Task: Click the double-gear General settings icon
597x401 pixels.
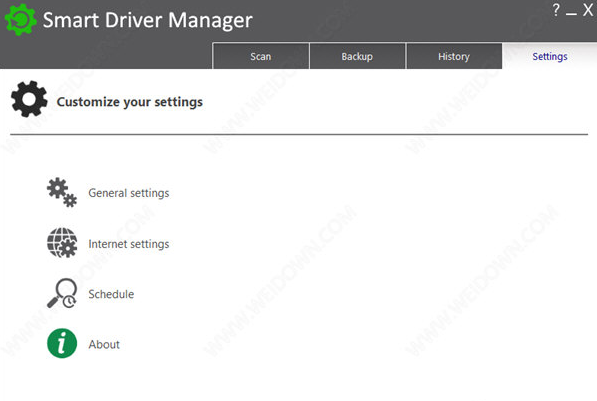Action: tap(62, 192)
